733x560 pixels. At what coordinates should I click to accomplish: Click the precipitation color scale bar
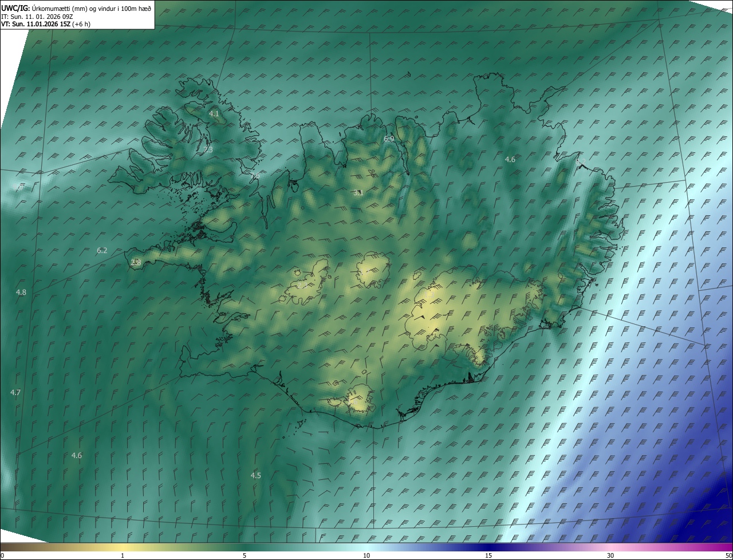[366, 547]
